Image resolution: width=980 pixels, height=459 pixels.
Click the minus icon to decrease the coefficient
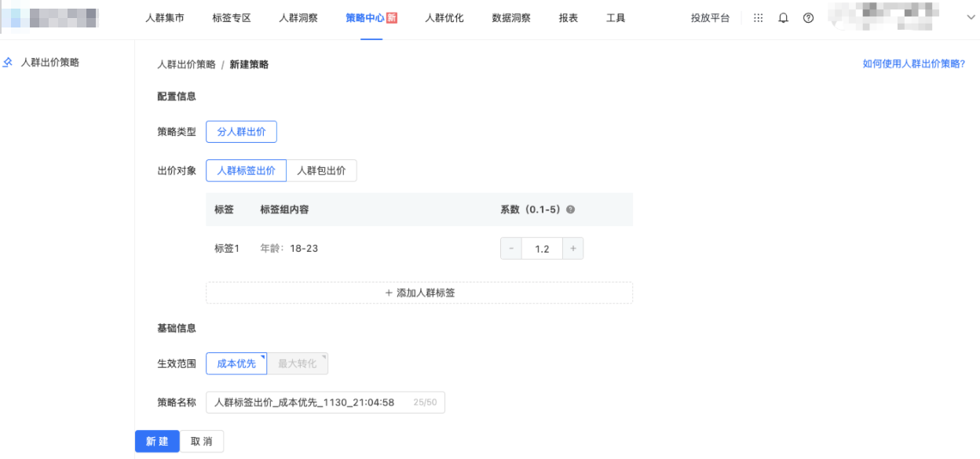coord(512,248)
